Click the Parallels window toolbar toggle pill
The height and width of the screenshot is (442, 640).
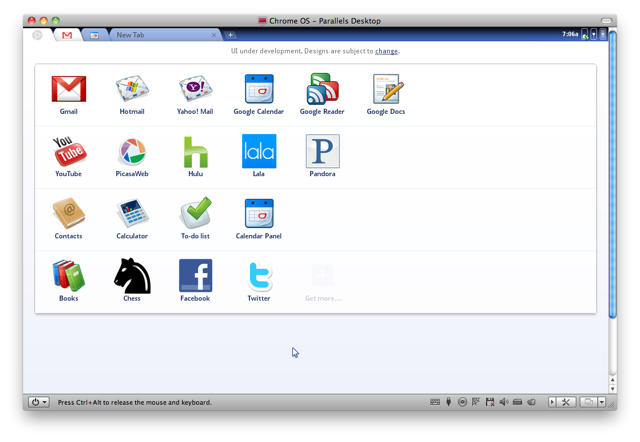pos(606,20)
